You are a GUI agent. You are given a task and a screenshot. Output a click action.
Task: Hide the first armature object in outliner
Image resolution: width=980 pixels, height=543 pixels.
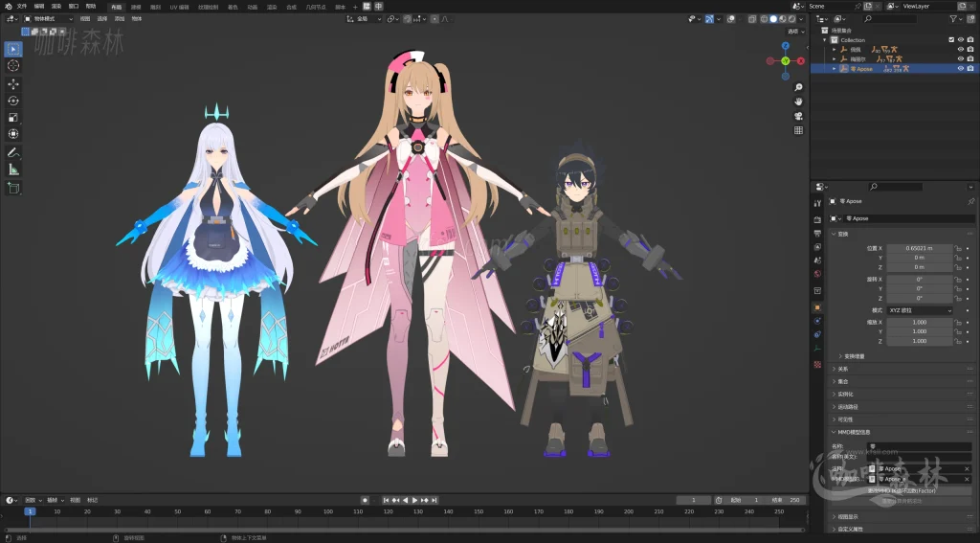[x=961, y=50]
